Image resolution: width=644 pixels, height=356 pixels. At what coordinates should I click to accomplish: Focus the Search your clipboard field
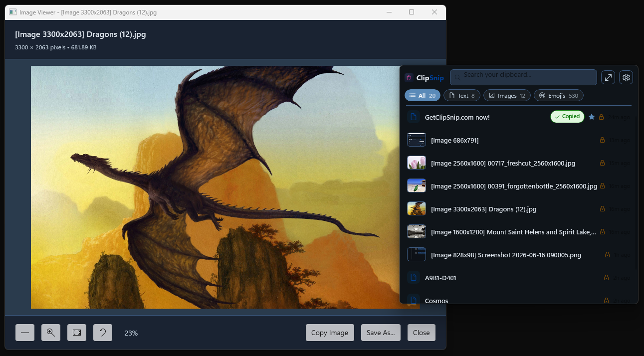pyautogui.click(x=523, y=77)
